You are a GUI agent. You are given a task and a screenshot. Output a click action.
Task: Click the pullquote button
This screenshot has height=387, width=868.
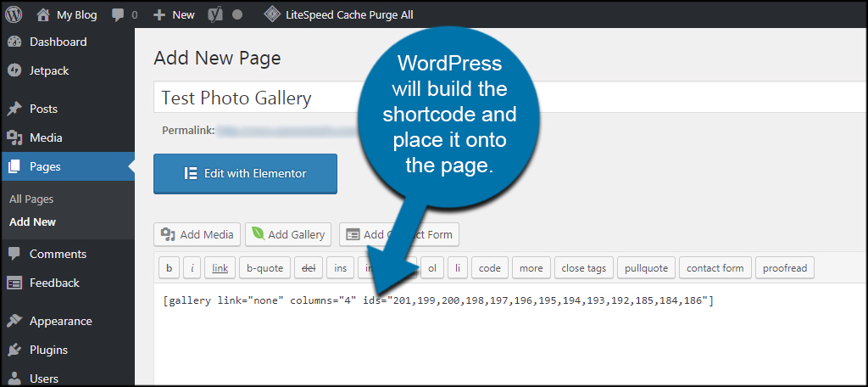point(647,268)
